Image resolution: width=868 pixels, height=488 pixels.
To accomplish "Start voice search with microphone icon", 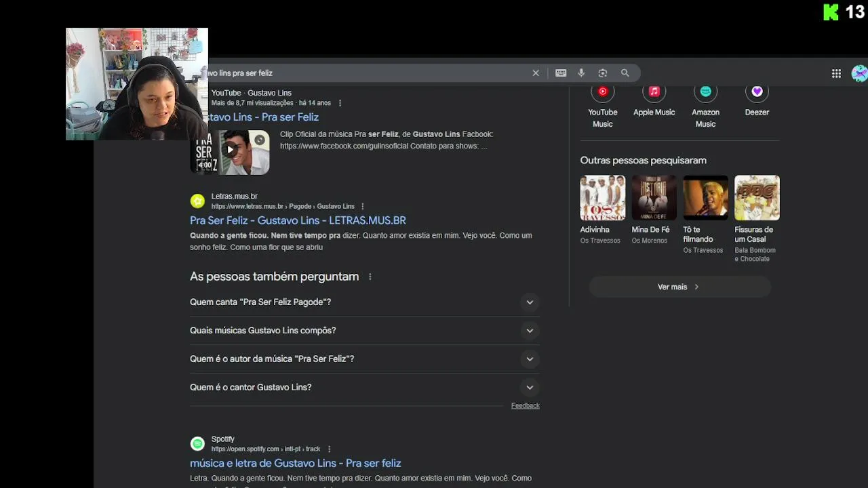I will pos(581,73).
